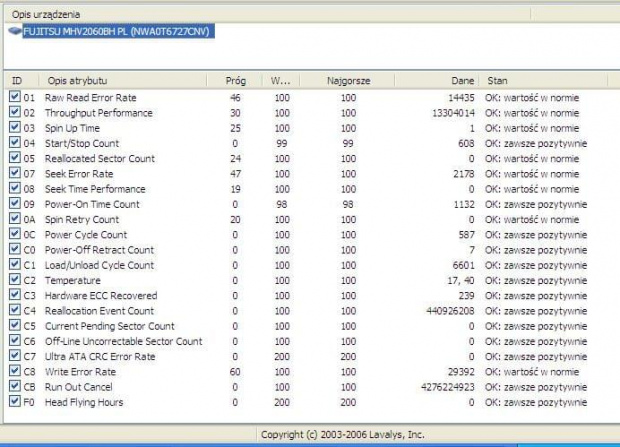
Task: Uncheck the 01 Raw Read Error Rate checkbox
Action: tap(15, 97)
